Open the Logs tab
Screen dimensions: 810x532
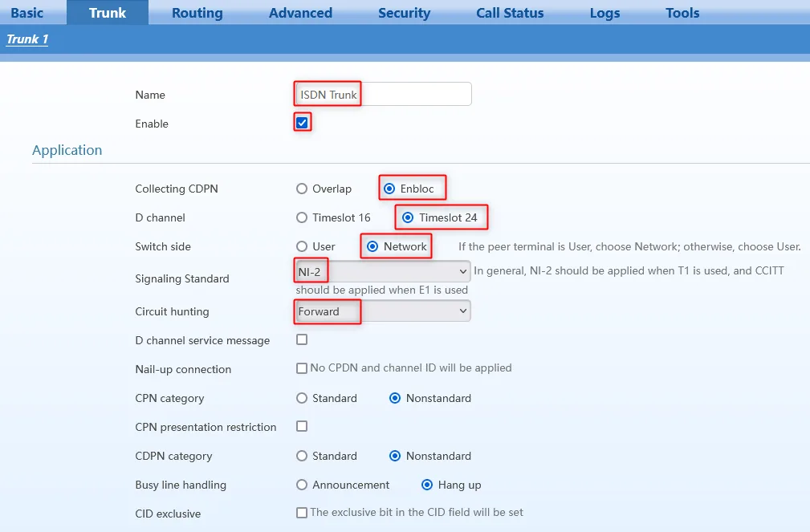pos(605,13)
